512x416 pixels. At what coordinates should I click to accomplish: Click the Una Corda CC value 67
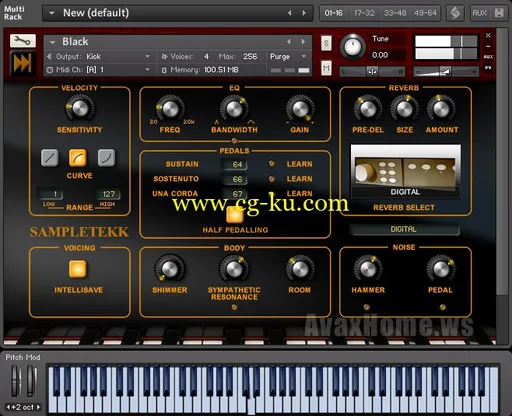tap(235, 194)
